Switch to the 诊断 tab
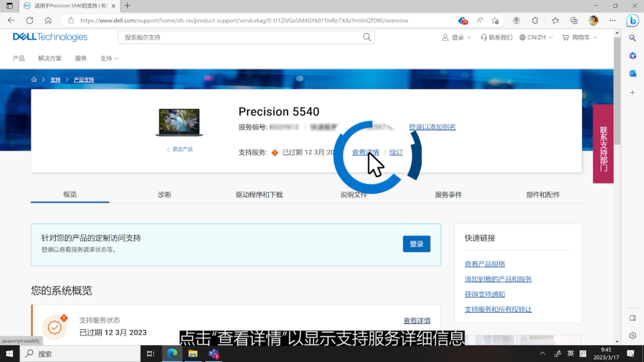The height and width of the screenshot is (362, 644). (x=163, y=194)
